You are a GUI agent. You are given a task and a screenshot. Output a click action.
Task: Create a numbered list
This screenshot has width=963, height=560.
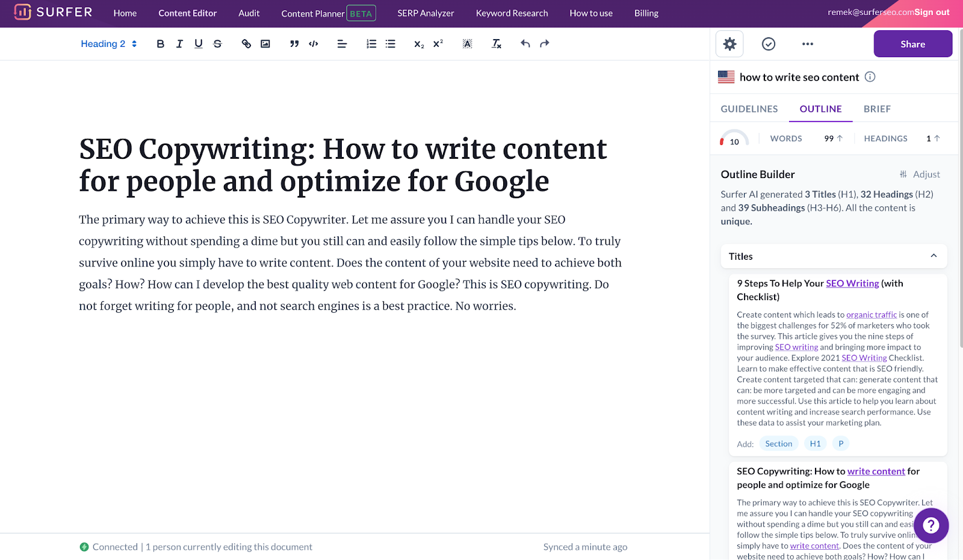click(371, 44)
